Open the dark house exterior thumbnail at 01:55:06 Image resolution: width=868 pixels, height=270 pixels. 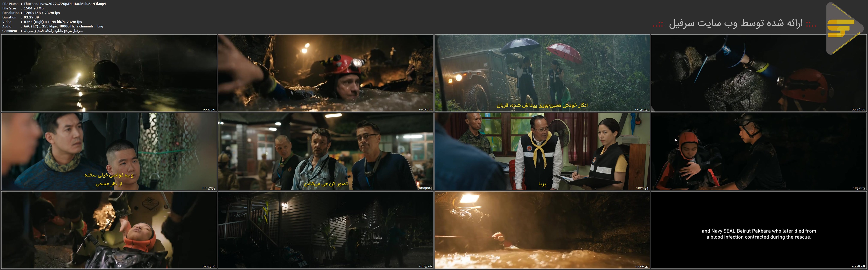[326, 230]
